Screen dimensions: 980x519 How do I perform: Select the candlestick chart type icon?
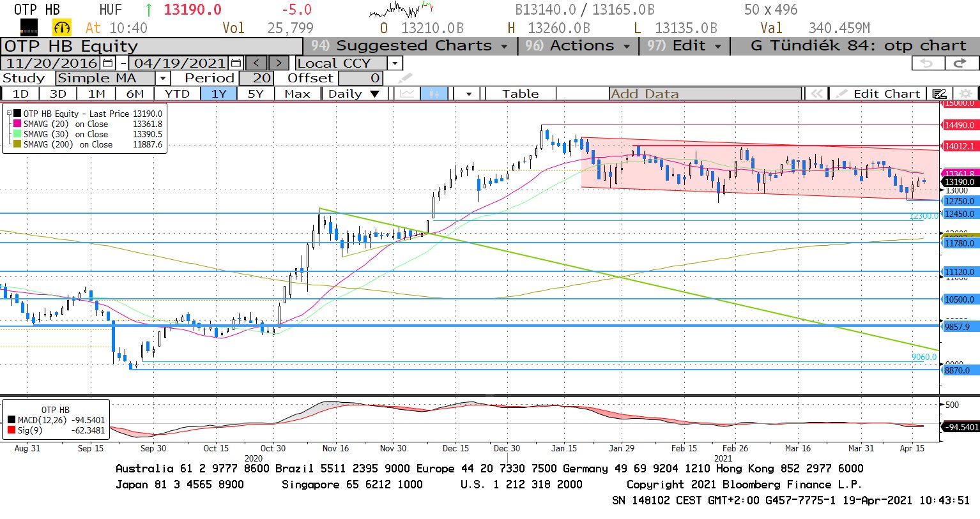click(434, 94)
